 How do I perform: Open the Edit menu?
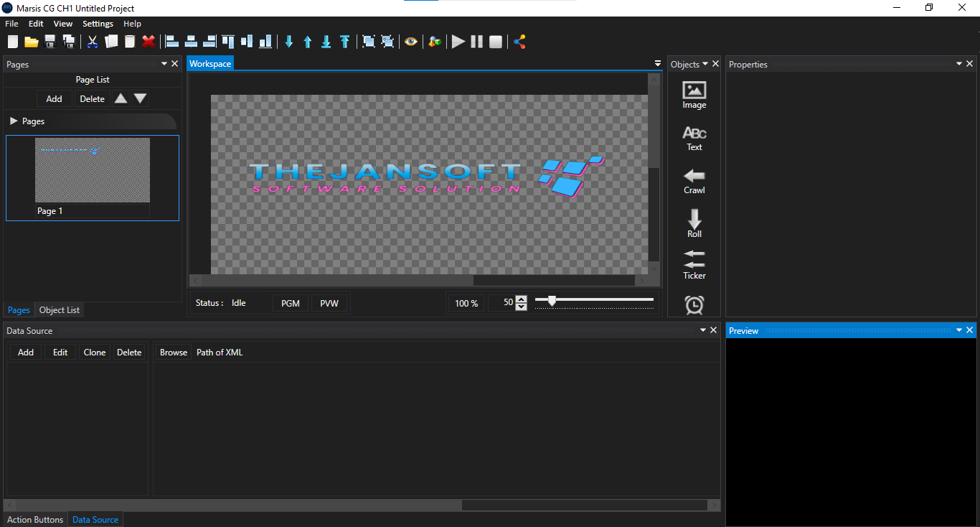[x=36, y=24]
